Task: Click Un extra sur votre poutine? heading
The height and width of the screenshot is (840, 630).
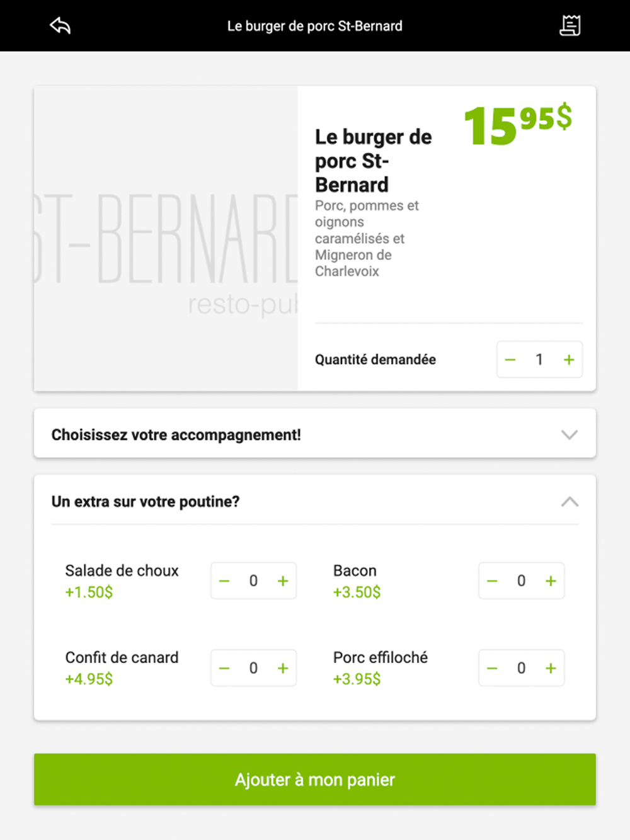Action: coord(146,502)
